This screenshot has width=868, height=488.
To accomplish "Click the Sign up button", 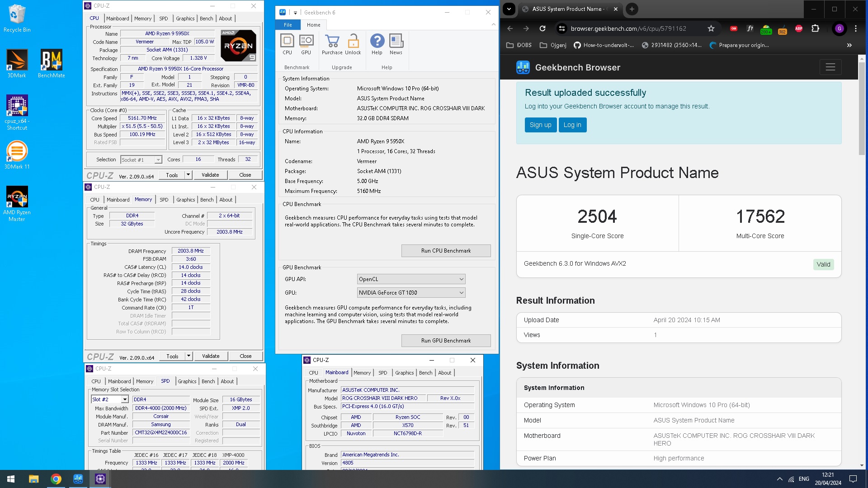I will (x=540, y=125).
